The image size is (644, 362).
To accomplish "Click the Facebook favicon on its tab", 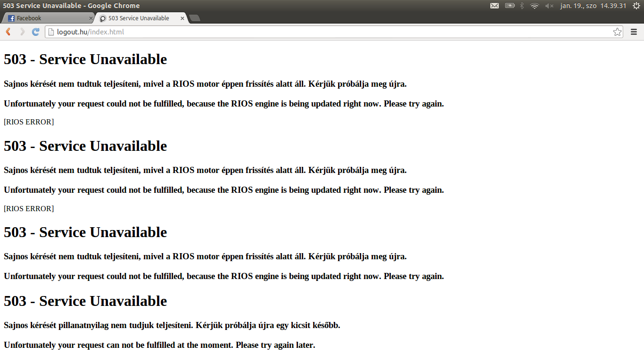I will pos(11,18).
